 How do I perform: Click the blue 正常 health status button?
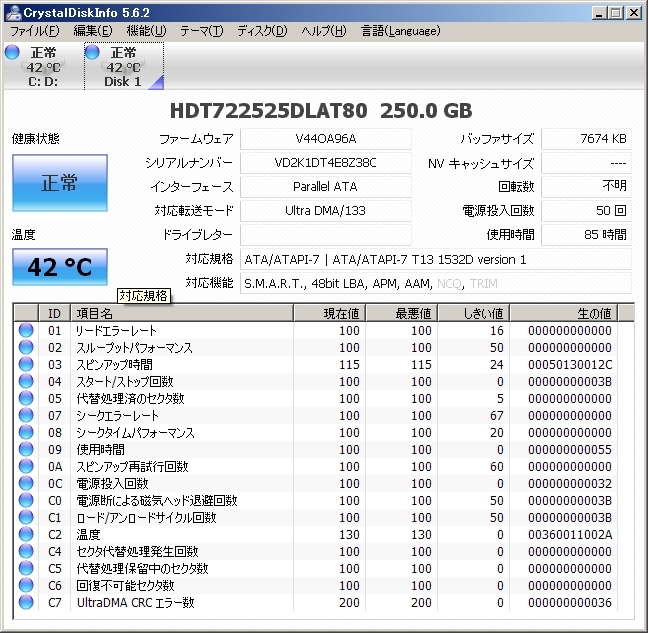coord(59,183)
